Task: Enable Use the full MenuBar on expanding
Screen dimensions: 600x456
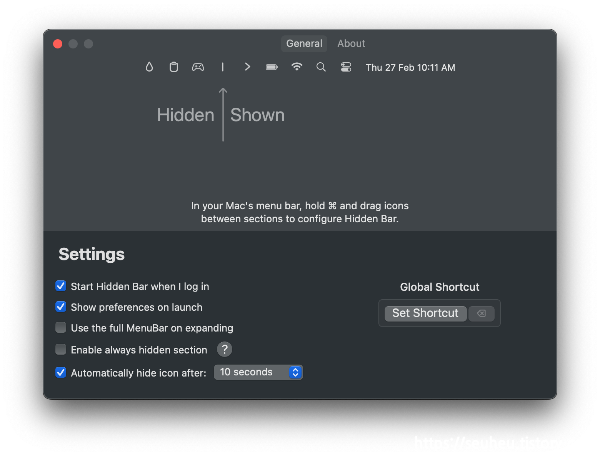Action: 60,328
